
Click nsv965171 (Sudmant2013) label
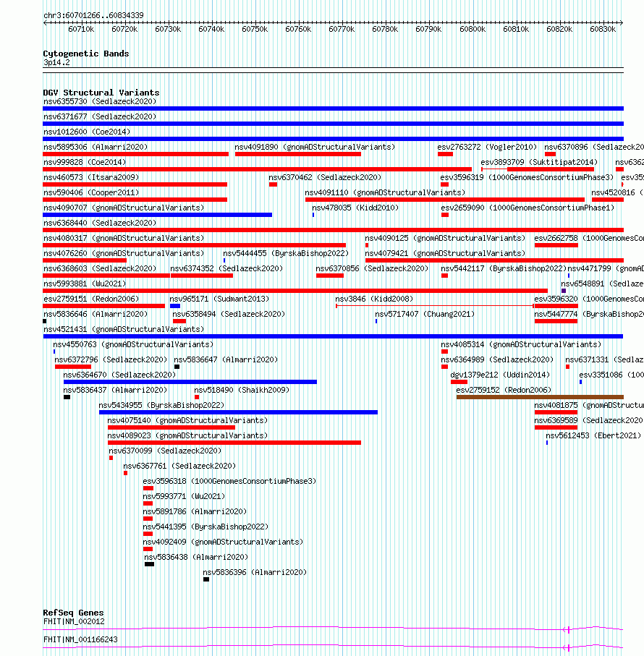219,299
